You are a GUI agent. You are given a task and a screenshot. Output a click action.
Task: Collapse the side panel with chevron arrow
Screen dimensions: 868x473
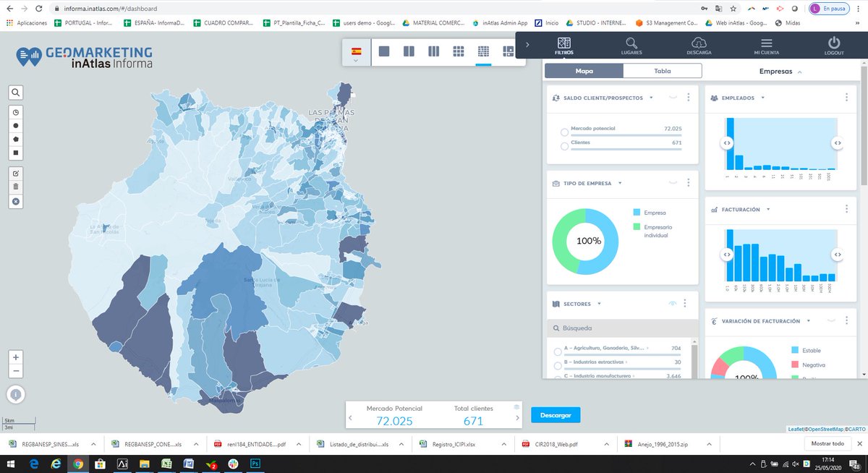(x=527, y=45)
